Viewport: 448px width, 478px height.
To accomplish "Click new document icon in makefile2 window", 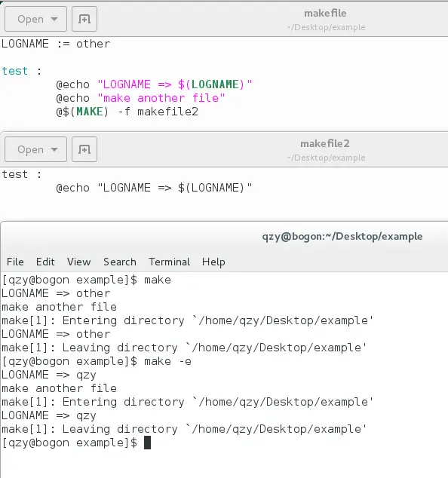I will (84, 149).
